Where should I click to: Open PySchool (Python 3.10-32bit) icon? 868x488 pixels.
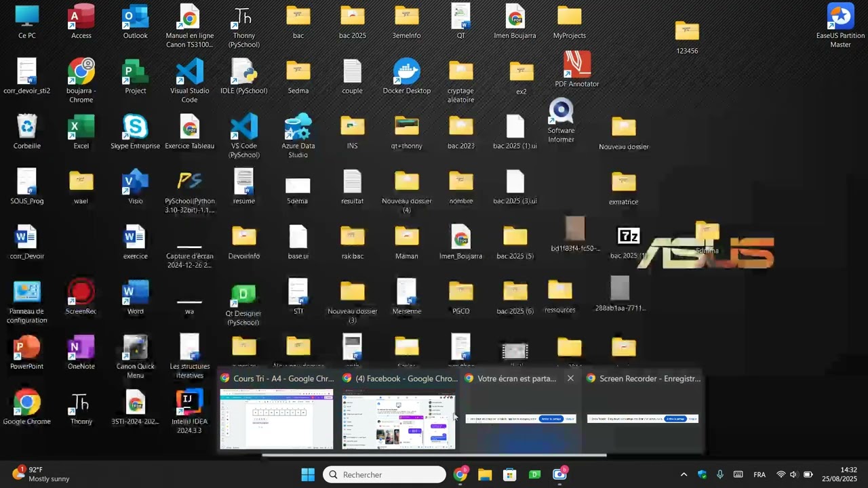click(x=190, y=191)
